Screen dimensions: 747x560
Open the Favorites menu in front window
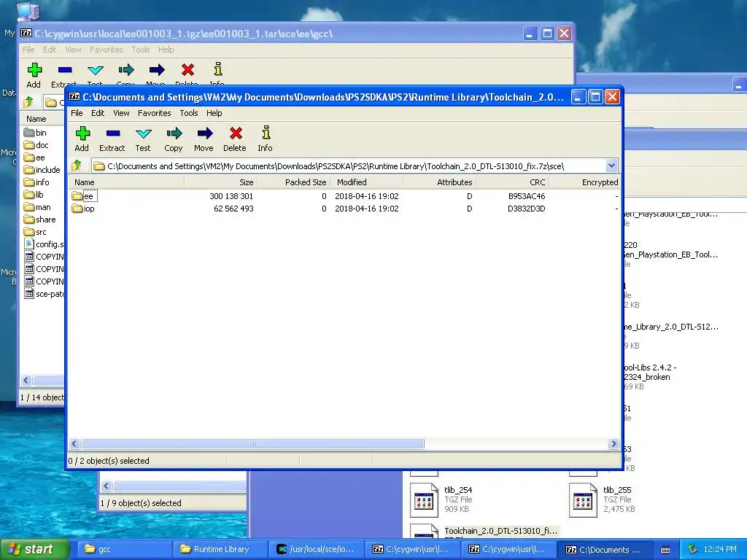155,113
